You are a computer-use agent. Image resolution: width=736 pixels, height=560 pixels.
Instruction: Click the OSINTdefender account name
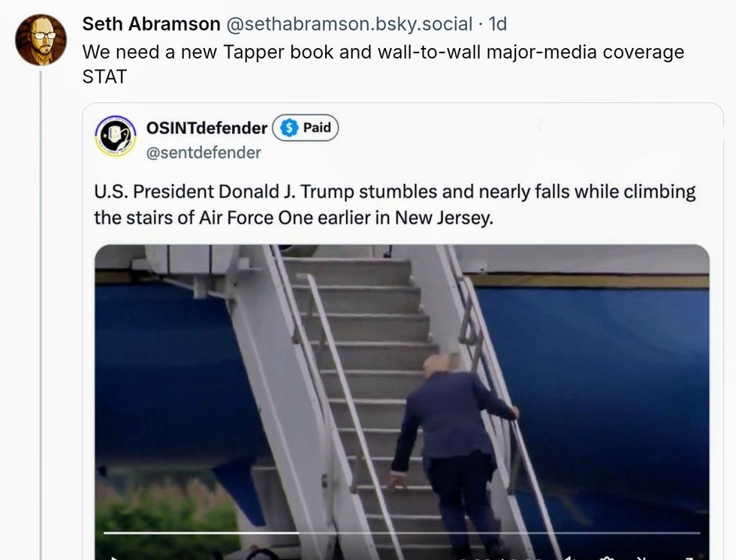pos(207,128)
